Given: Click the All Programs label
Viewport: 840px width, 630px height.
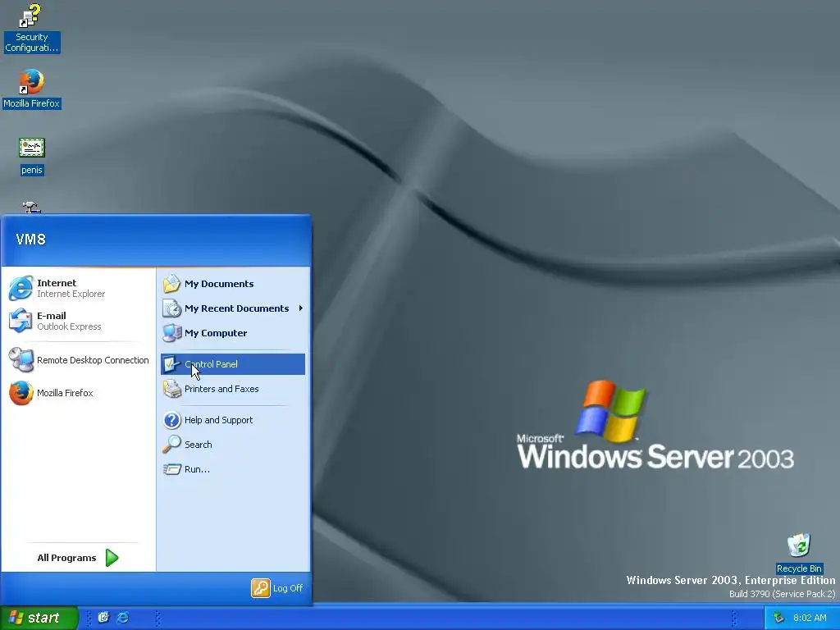Looking at the screenshot, I should click(x=66, y=558).
